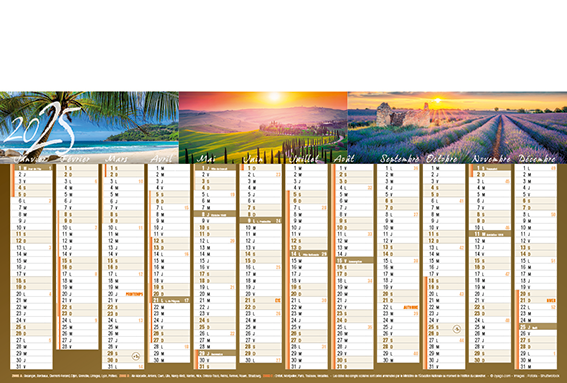Select the Octobre month heading
This screenshot has height=383, width=567.
(x=442, y=159)
